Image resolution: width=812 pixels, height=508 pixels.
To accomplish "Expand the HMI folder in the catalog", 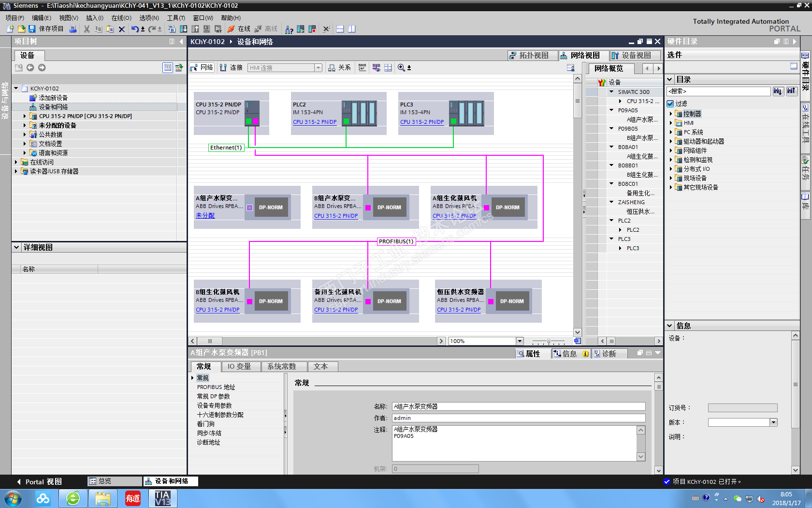I will (671, 123).
